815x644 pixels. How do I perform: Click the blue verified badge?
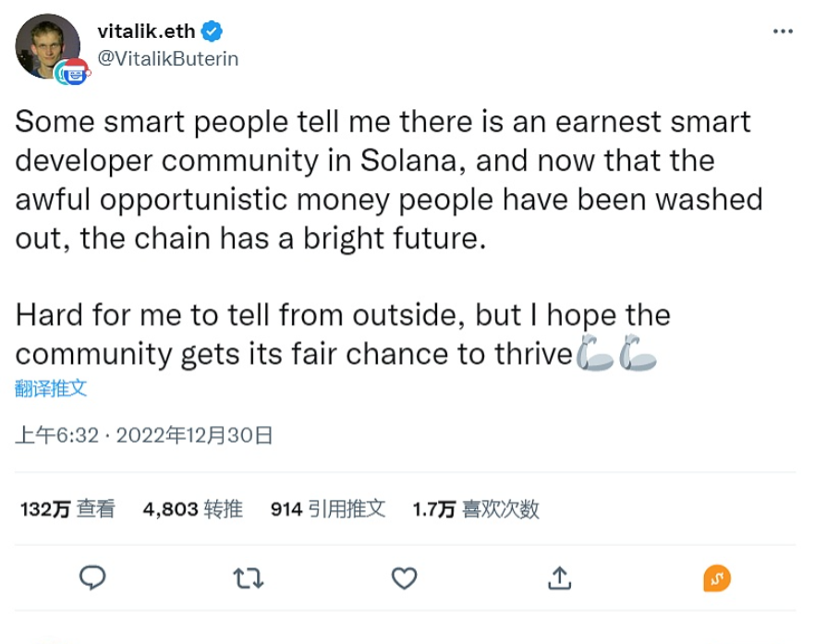(213, 31)
